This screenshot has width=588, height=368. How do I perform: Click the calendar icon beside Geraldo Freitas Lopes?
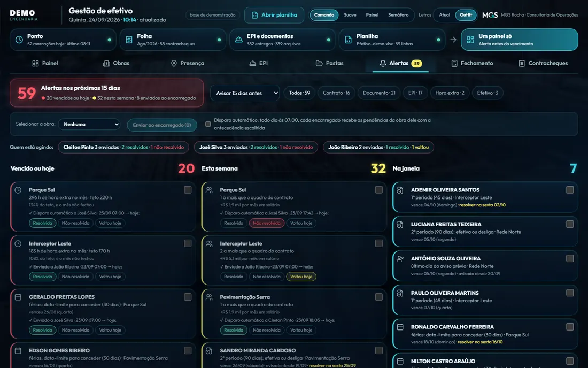18,297
